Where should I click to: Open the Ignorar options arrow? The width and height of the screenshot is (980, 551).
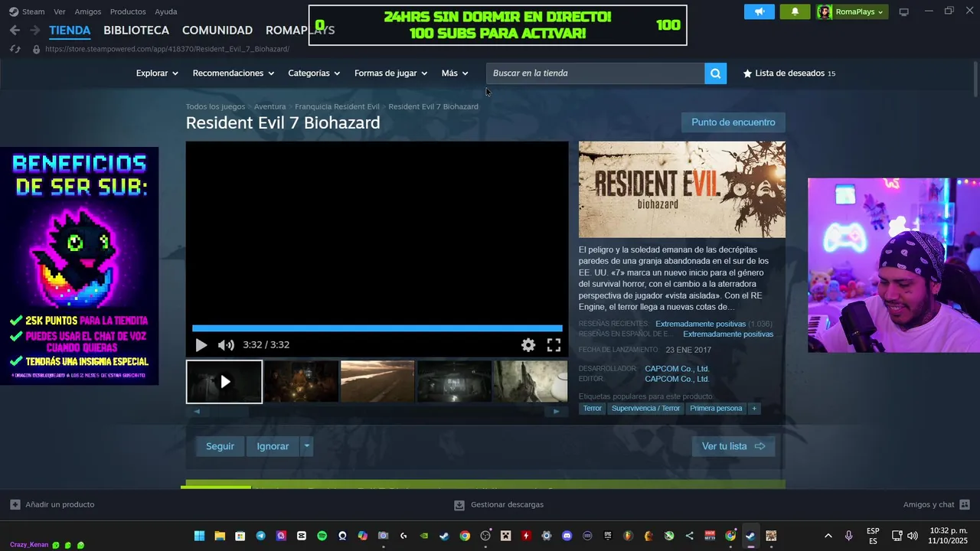click(x=306, y=446)
